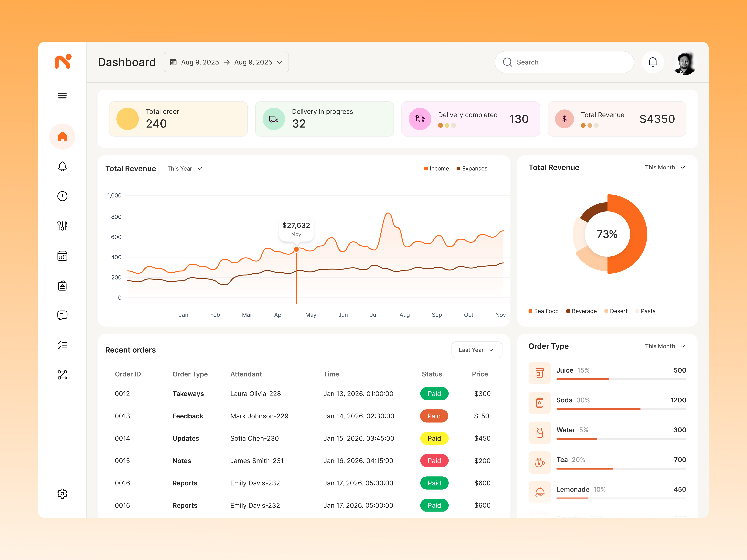Toggle the Beverage legend in donut chart
This screenshot has width=747, height=560.
point(581,311)
